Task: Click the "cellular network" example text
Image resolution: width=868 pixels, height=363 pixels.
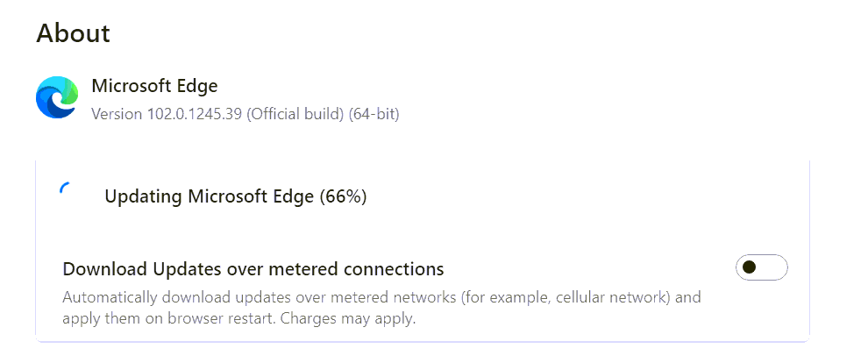Action: point(597,297)
